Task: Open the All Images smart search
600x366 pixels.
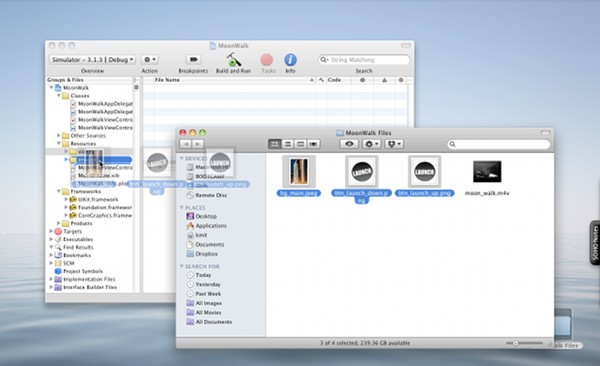Action: [204, 303]
